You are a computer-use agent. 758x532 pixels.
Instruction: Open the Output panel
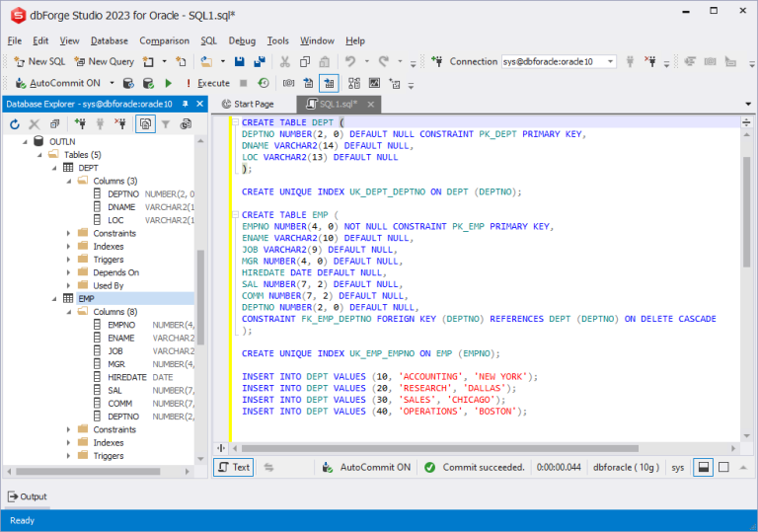pos(27,496)
